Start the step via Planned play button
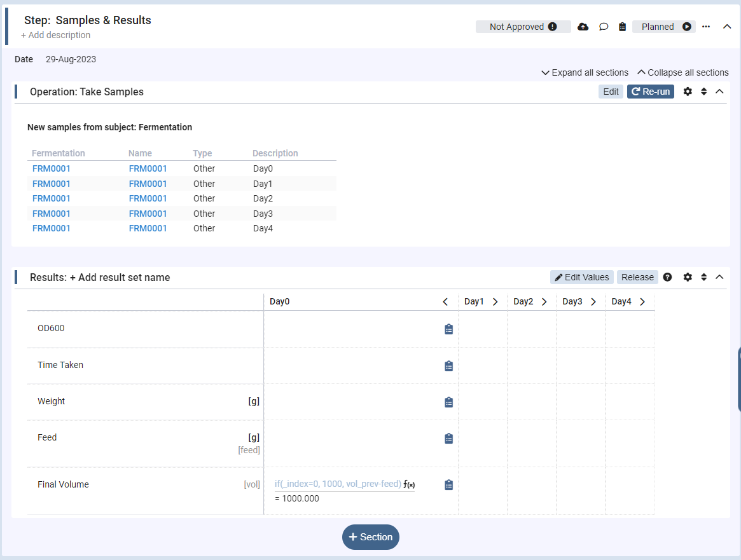The width and height of the screenshot is (741, 560). tap(687, 27)
